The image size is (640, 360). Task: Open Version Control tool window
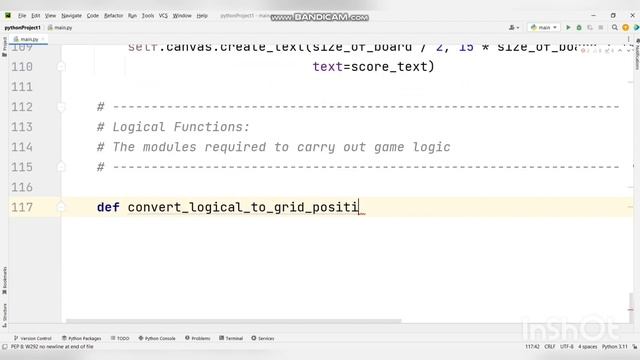33,338
